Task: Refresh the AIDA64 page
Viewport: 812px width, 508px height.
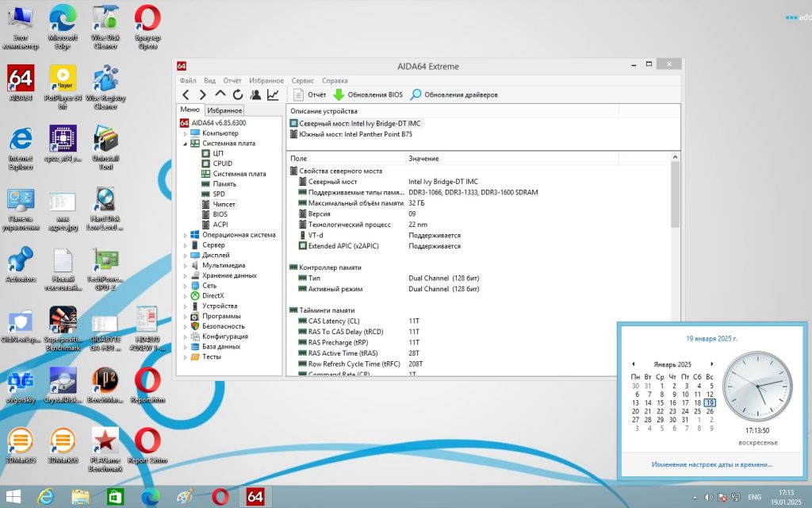Action: pyautogui.click(x=238, y=95)
